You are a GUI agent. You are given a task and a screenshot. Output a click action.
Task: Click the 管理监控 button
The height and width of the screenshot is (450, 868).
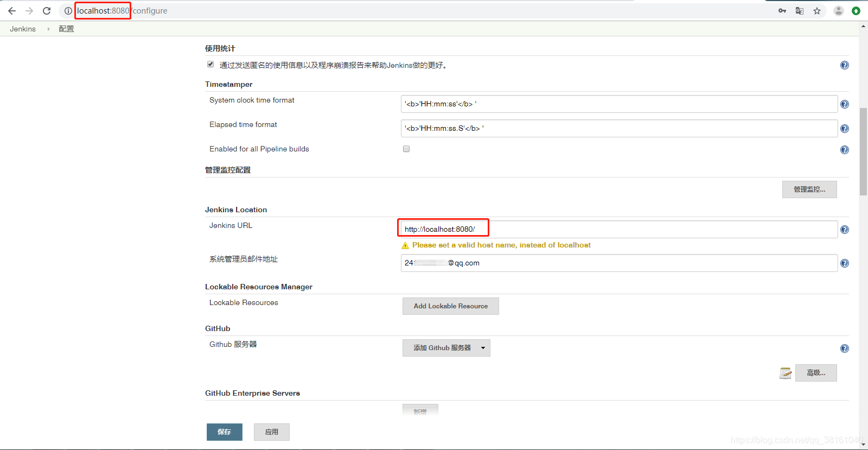[809, 189]
